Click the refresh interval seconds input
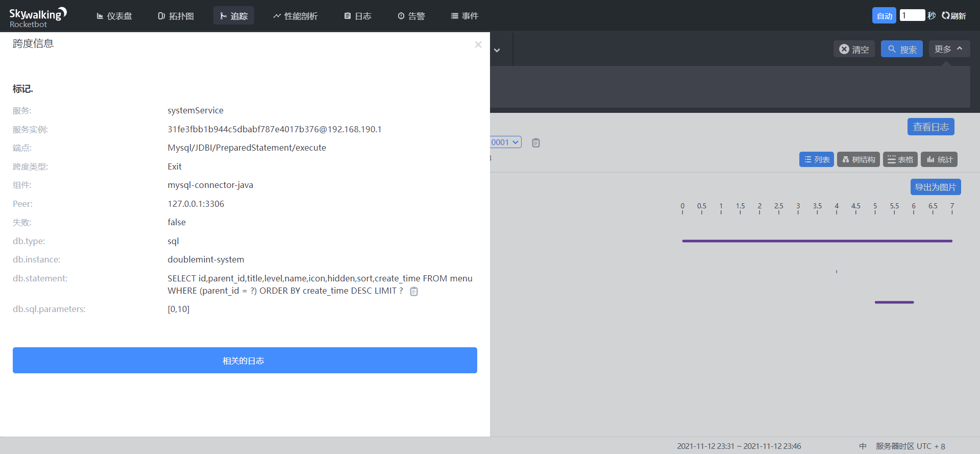The height and width of the screenshot is (454, 980). point(912,15)
